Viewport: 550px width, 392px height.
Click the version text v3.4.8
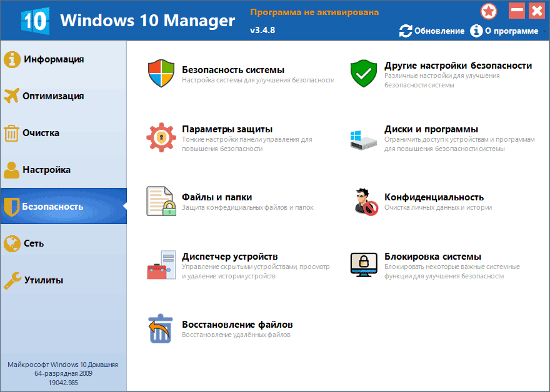pos(262,30)
